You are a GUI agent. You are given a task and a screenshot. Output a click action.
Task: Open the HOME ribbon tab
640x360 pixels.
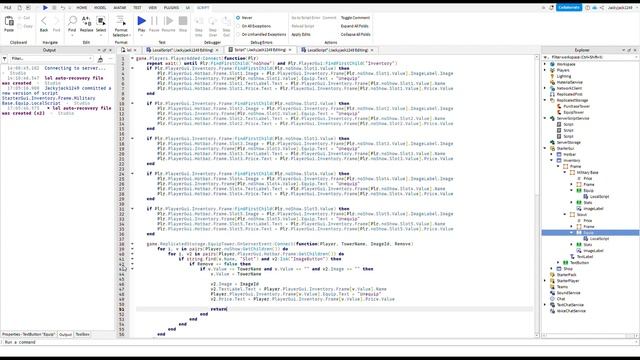pos(82,8)
